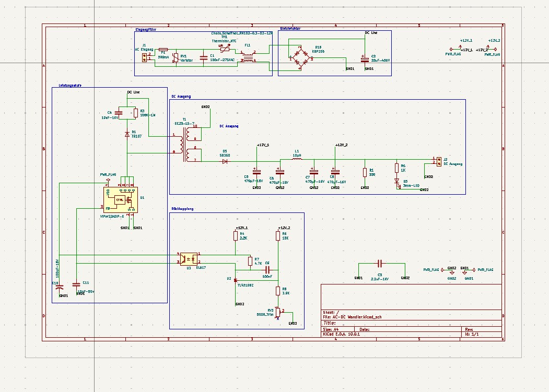The height and width of the screenshot is (392, 549).
Task: Select the C10 capacitor symbol
Action: [x=60, y=287]
